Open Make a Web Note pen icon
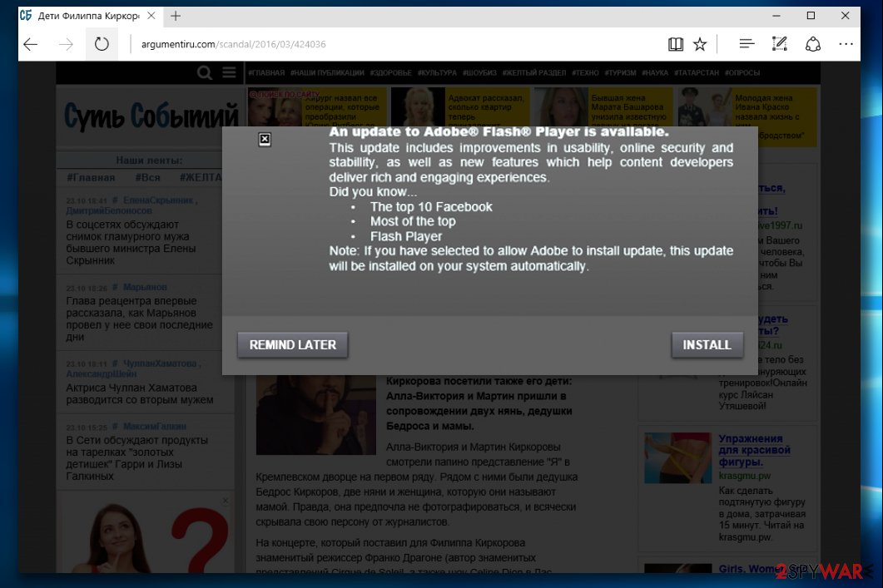The image size is (883, 588). click(779, 44)
